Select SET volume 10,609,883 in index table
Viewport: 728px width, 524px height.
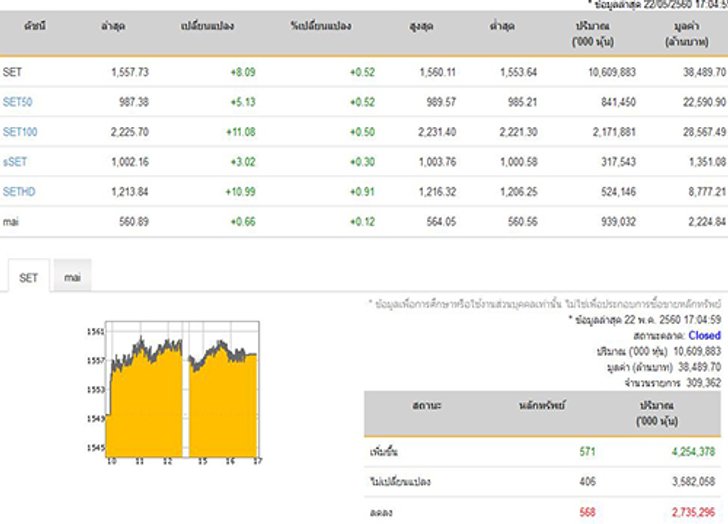pos(612,72)
